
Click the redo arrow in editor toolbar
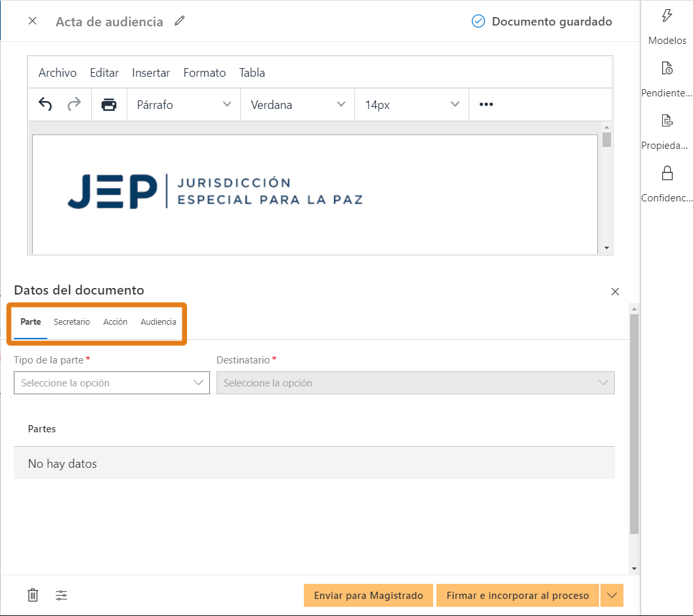[x=74, y=104]
